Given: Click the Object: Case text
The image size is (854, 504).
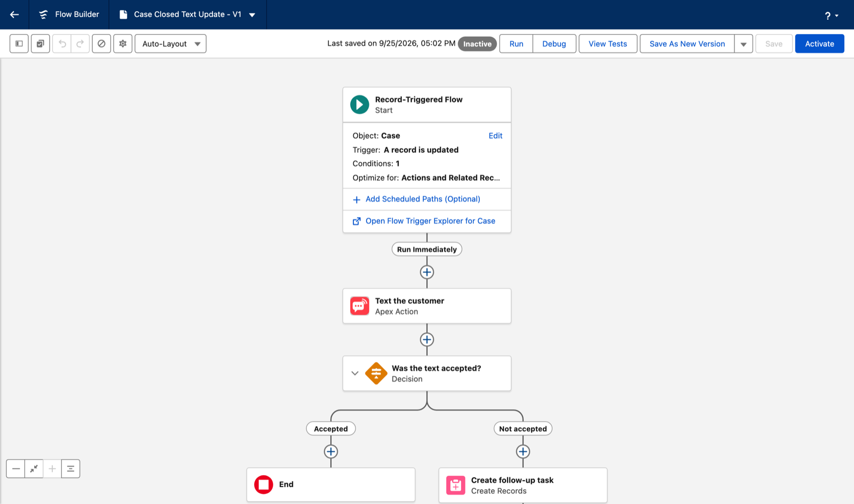Looking at the screenshot, I should [376, 135].
